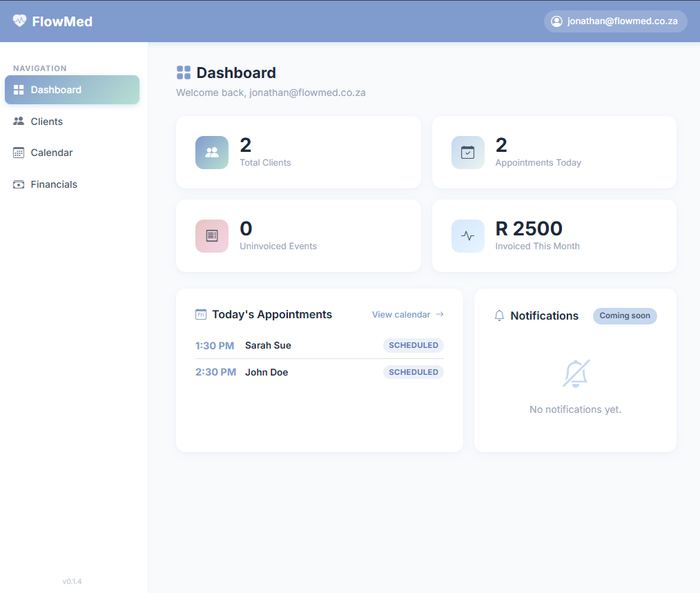Click the Calendar icon in sidebar

pos(19,153)
